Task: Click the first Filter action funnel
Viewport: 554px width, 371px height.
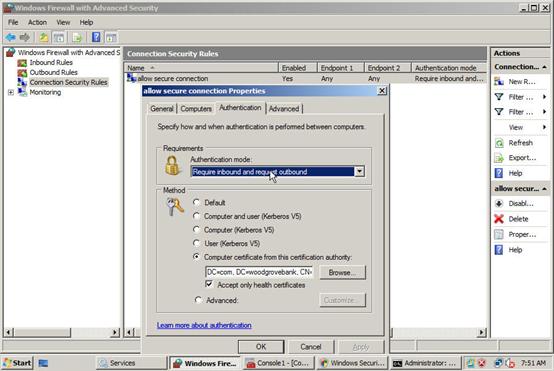Action: click(499, 97)
